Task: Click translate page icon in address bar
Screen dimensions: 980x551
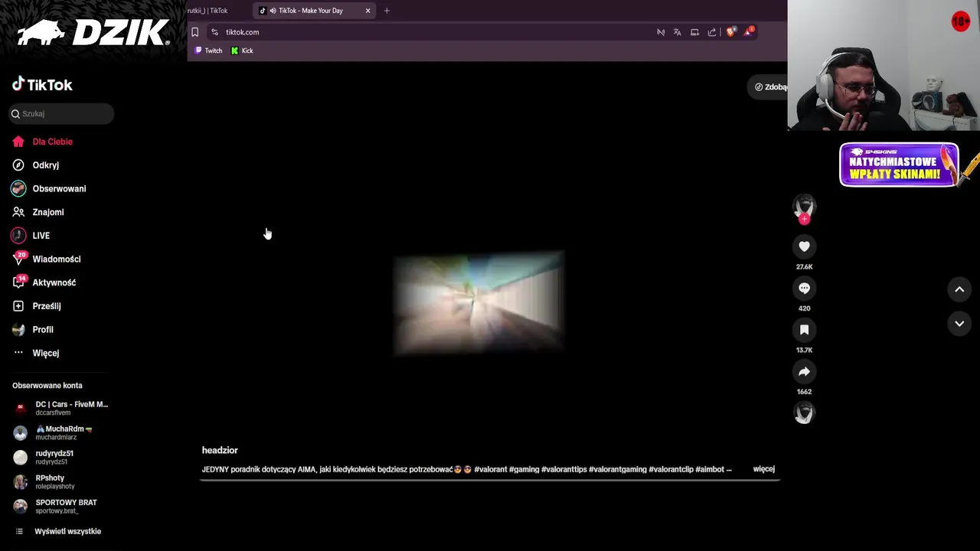Action: pyautogui.click(x=677, y=32)
